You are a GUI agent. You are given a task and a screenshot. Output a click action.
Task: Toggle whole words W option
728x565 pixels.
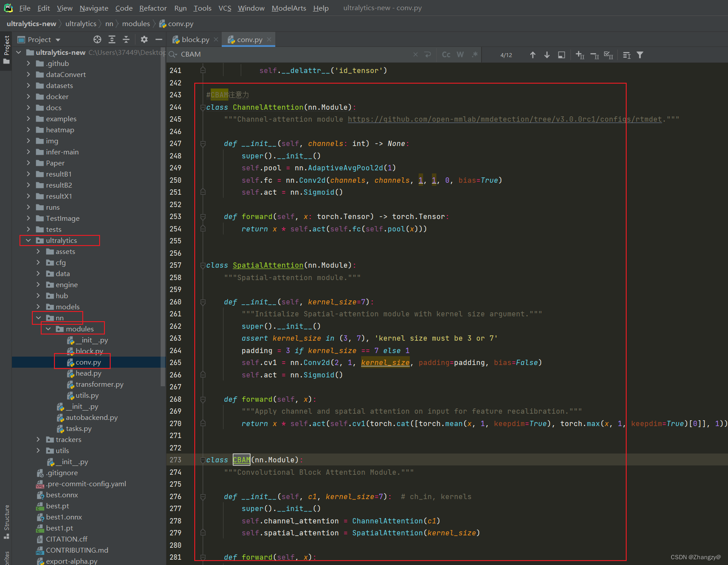(x=460, y=54)
